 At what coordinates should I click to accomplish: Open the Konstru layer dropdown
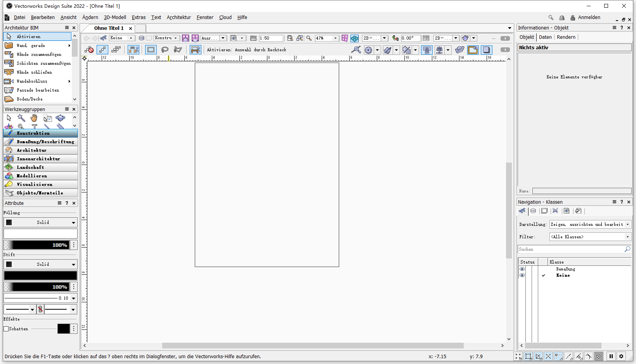coord(166,38)
